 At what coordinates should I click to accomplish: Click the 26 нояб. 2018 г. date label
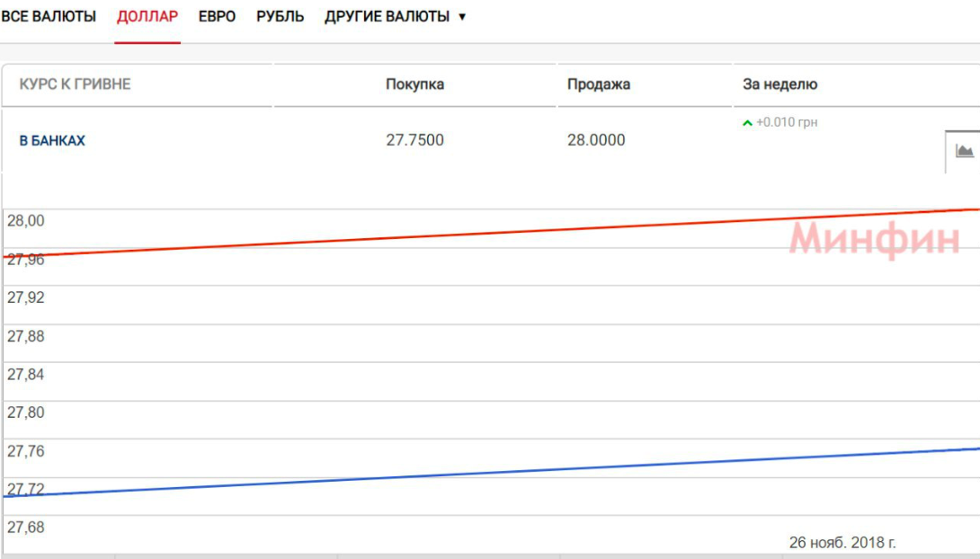click(842, 543)
